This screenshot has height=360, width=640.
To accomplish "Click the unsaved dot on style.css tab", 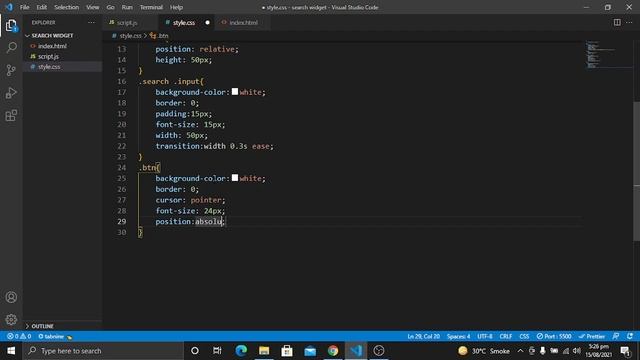I will 207,22.
